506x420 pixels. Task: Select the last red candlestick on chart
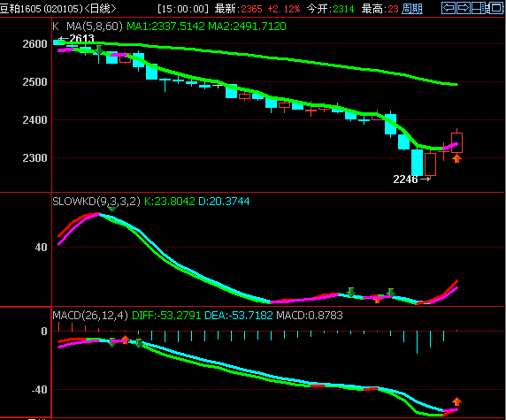[x=456, y=142]
